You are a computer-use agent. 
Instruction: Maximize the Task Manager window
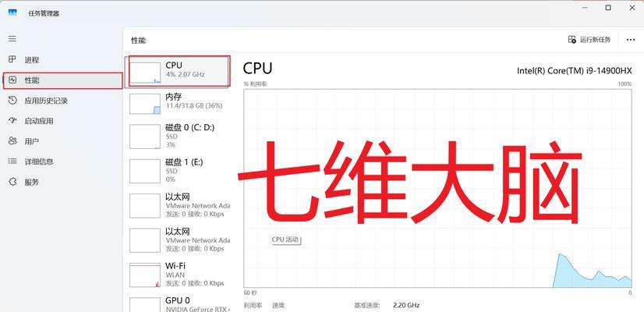pos(608,7)
